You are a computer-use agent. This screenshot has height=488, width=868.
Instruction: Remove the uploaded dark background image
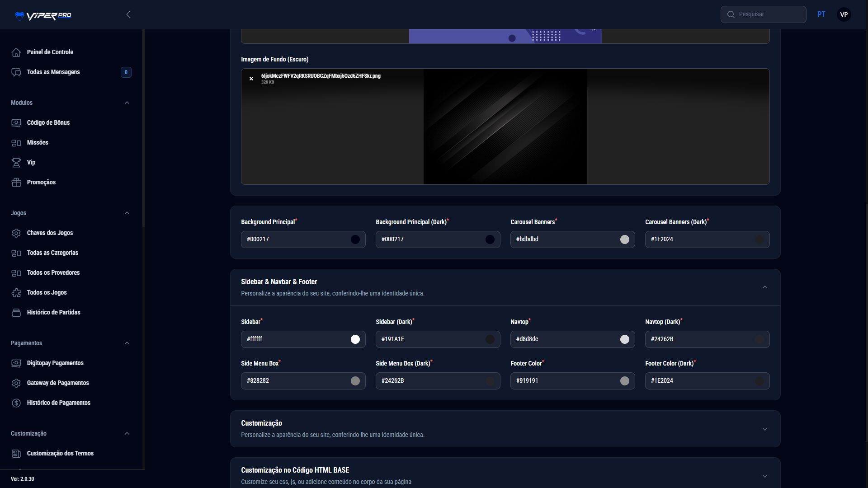tap(251, 79)
